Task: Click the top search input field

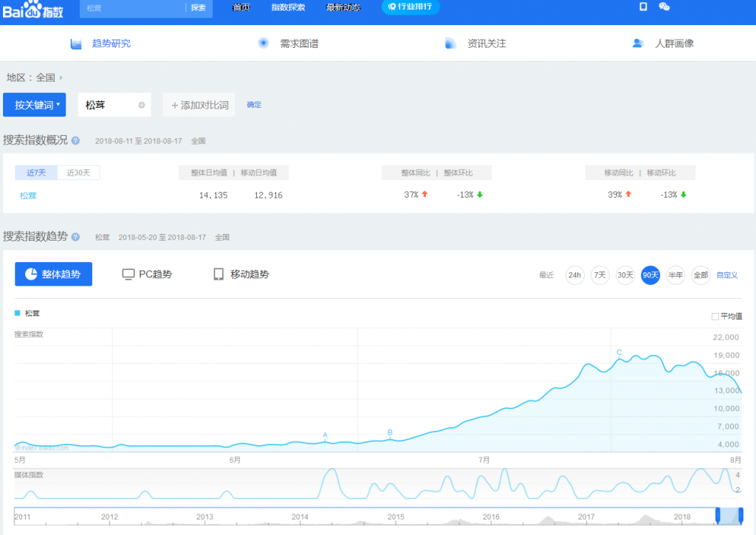Action: [x=133, y=7]
